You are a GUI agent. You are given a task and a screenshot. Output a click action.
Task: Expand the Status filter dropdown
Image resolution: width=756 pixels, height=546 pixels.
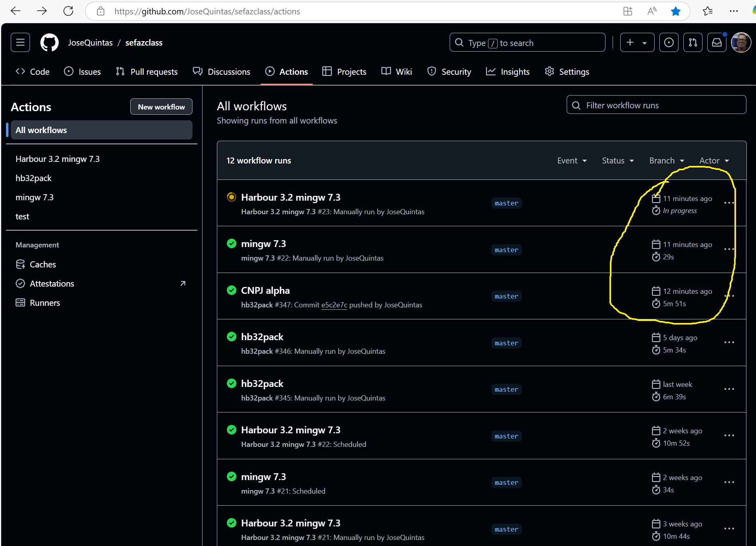618,161
